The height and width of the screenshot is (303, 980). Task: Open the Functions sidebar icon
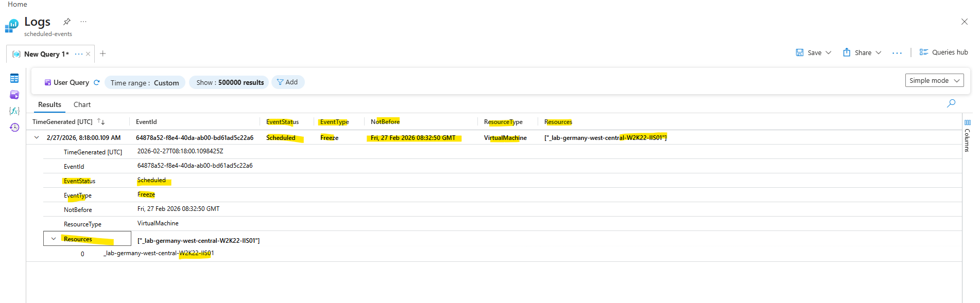[14, 111]
